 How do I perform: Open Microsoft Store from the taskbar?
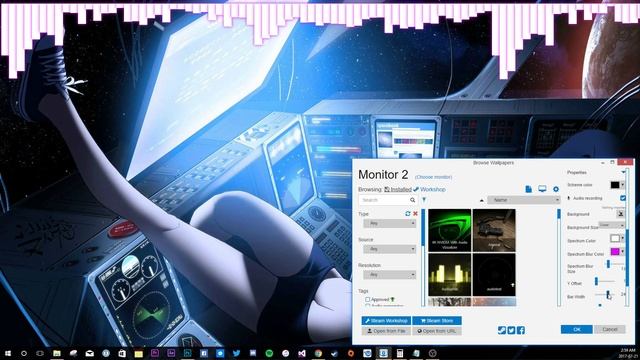(122, 353)
